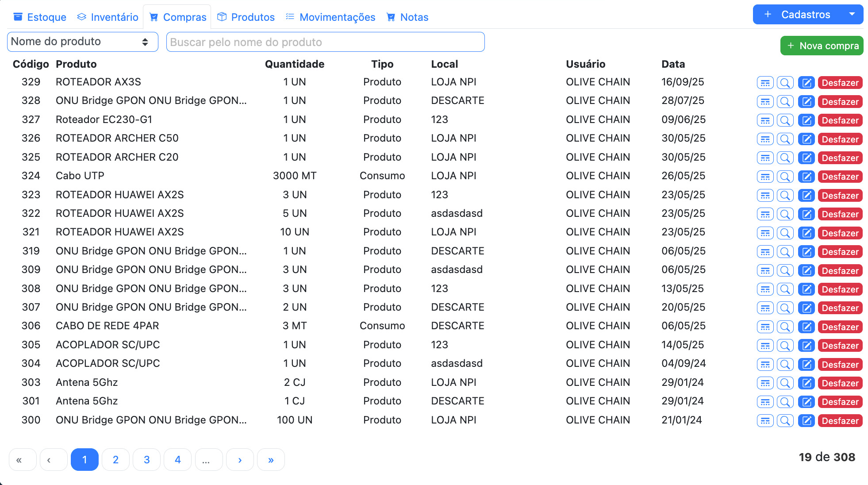Click the magnifier icon for purchase 322
Viewport: 868px width, 485px height.
785,214
